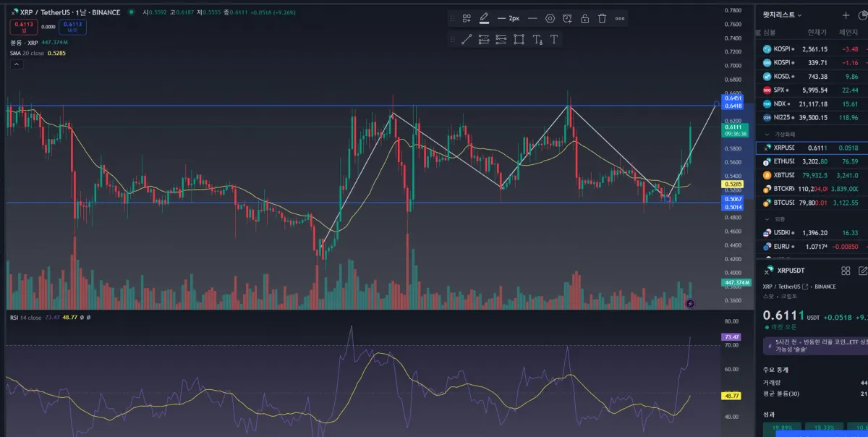This screenshot has width=868, height=437.
Task: Click the SMA 20 close indicator label
Action: 27,53
